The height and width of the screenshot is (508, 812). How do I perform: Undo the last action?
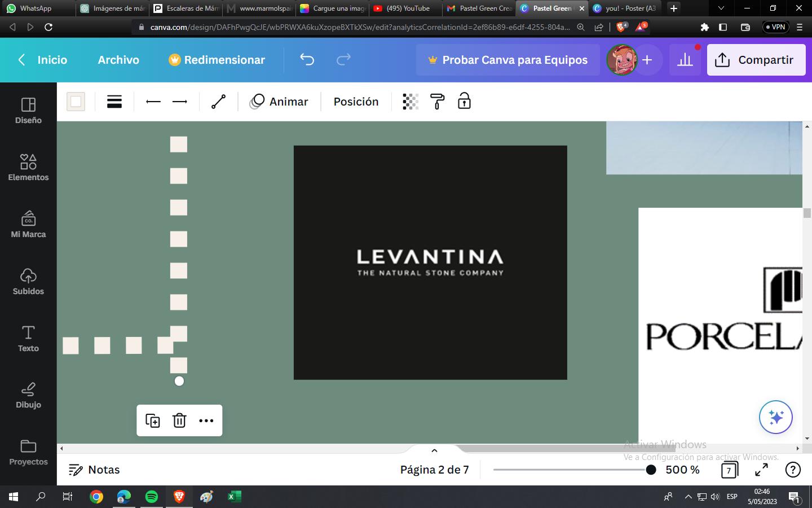tap(307, 59)
